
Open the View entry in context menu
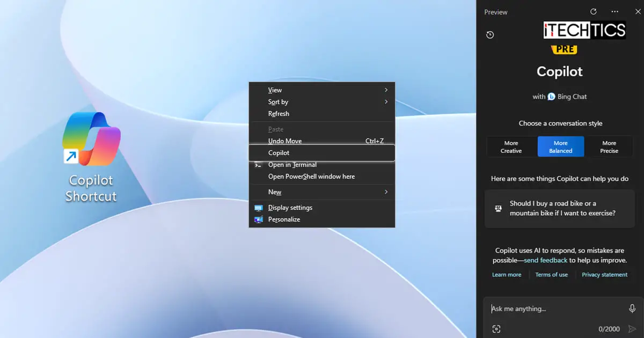pos(322,90)
